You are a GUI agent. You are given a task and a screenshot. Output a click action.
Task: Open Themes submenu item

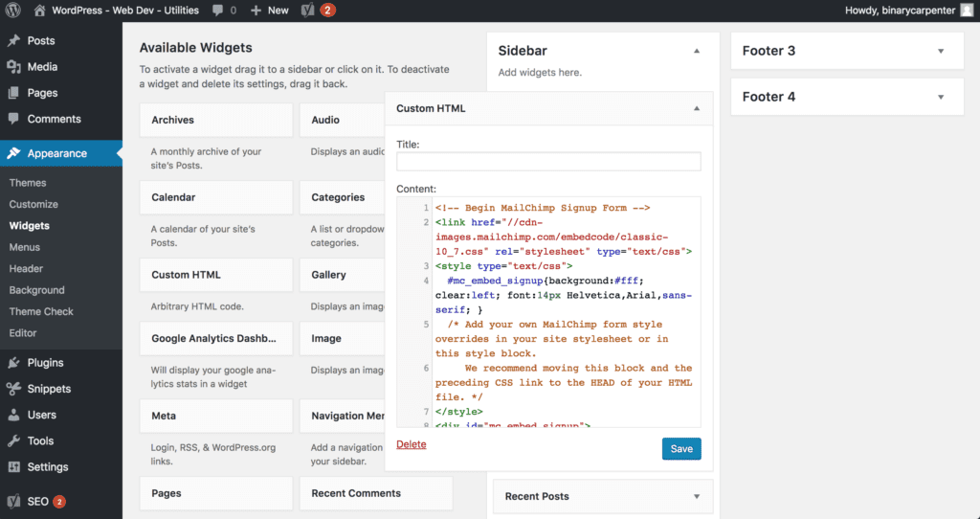point(28,183)
